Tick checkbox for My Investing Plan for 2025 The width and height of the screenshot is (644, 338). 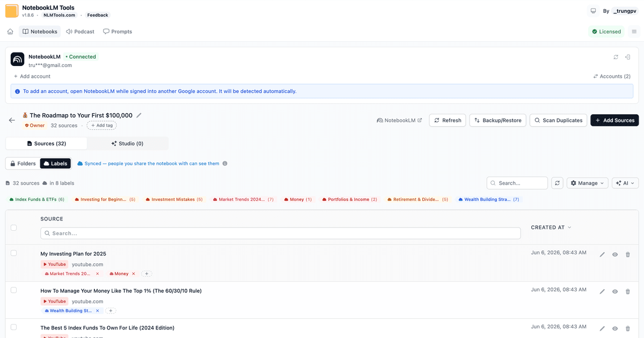click(x=13, y=253)
